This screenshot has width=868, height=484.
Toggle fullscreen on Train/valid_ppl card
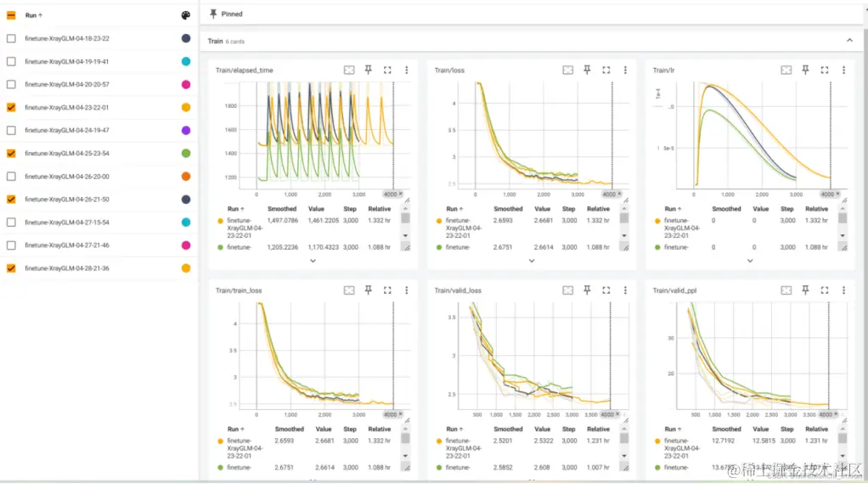tap(825, 290)
